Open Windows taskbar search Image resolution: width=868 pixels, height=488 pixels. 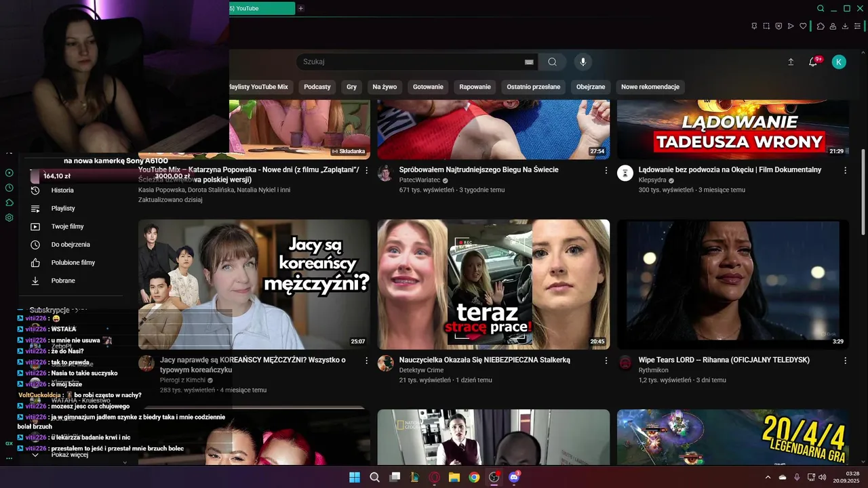click(374, 477)
